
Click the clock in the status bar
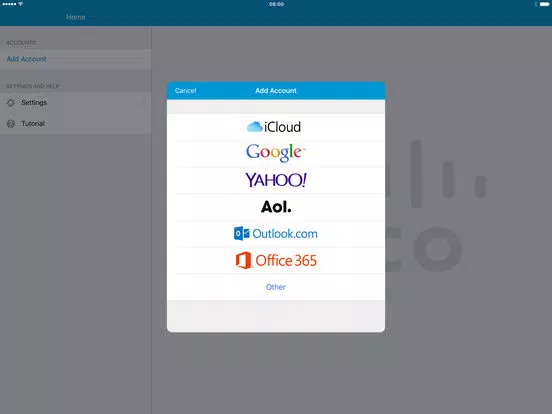click(276, 4)
